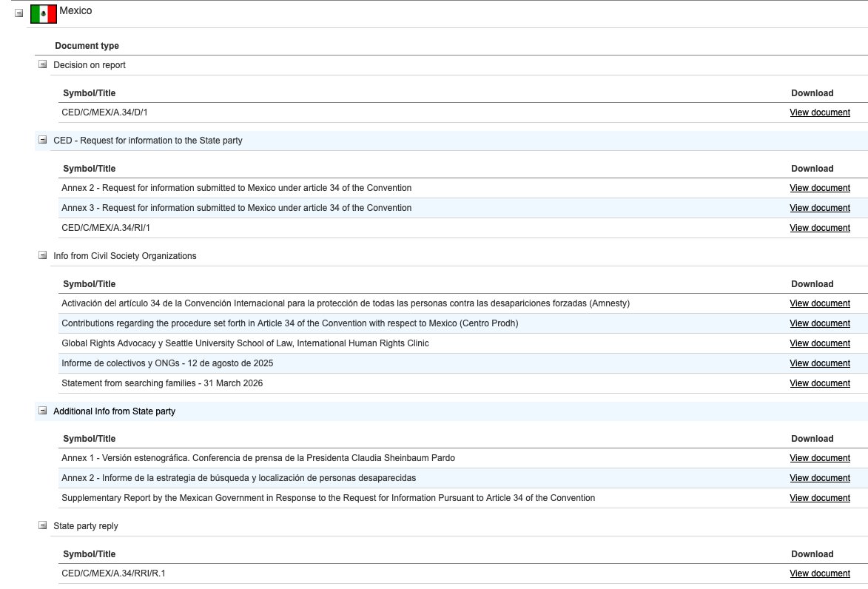This screenshot has width=868, height=589.
Task: Select Info from Civil Society Organizations heading
Action: coord(124,256)
